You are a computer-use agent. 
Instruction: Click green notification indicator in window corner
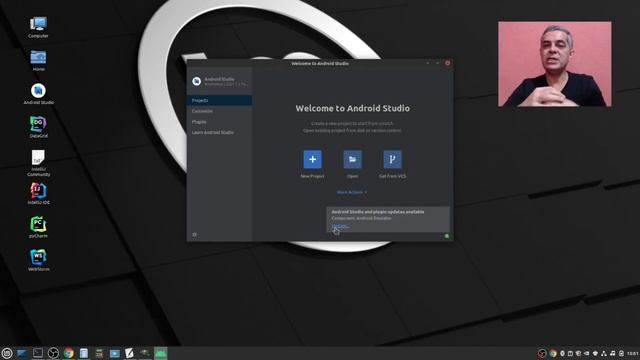coord(447,236)
